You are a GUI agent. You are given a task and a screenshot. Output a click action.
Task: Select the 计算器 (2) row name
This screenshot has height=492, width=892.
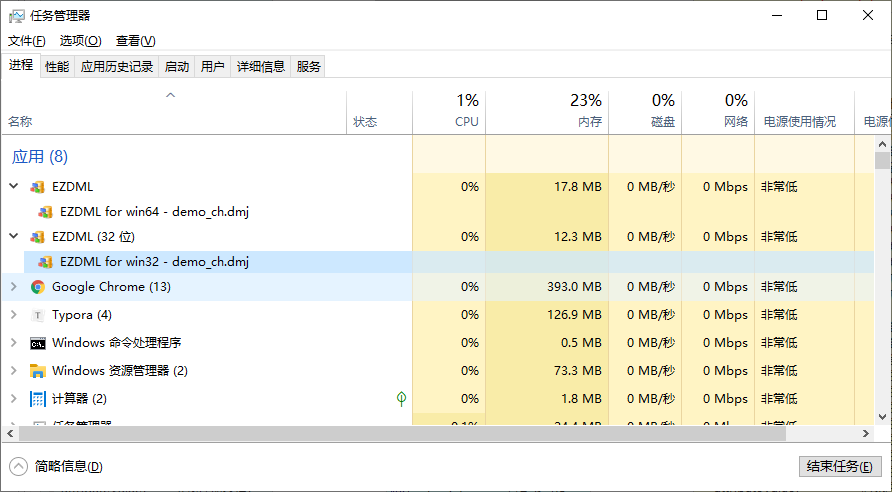pos(79,398)
